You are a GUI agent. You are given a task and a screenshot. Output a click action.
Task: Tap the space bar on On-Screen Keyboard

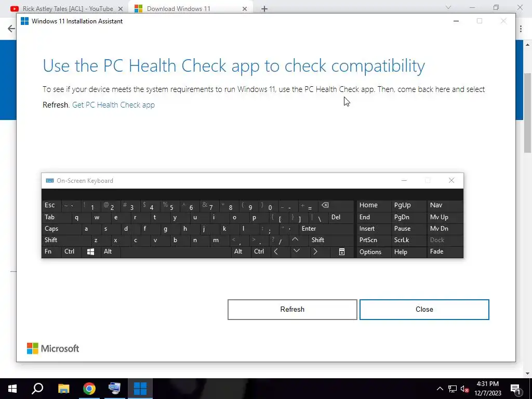coord(176,252)
